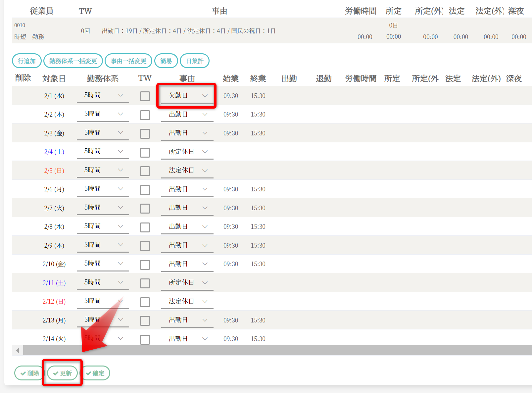Click the 事由一括変更 button

pos(128,61)
